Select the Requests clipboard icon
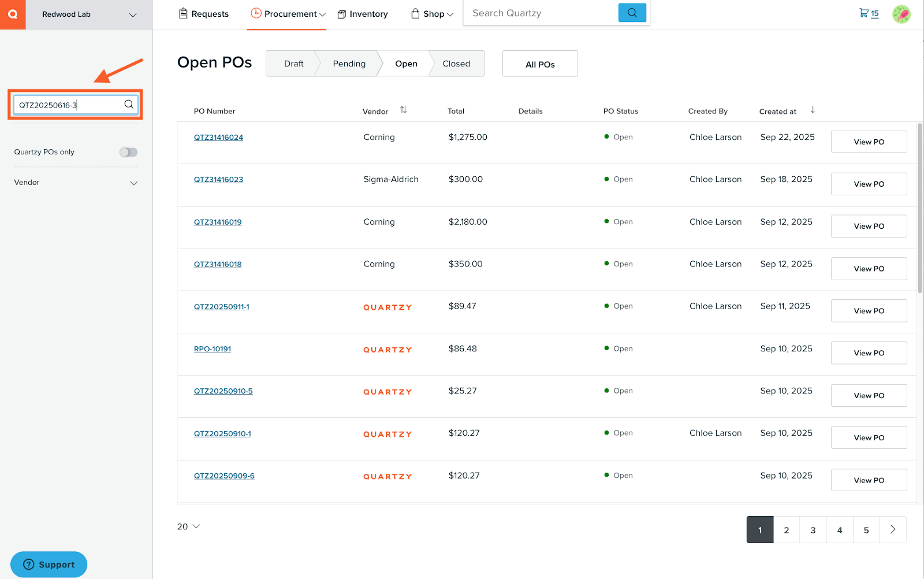 (183, 13)
